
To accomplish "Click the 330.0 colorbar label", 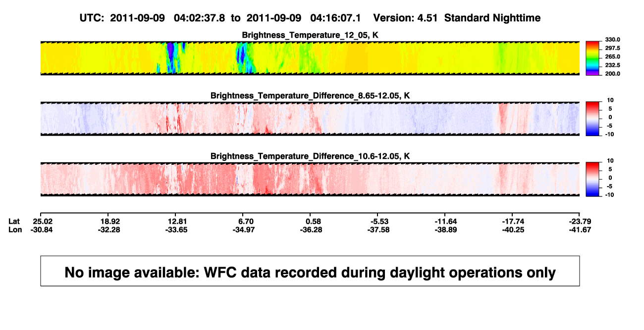I will pyautogui.click(x=613, y=40).
